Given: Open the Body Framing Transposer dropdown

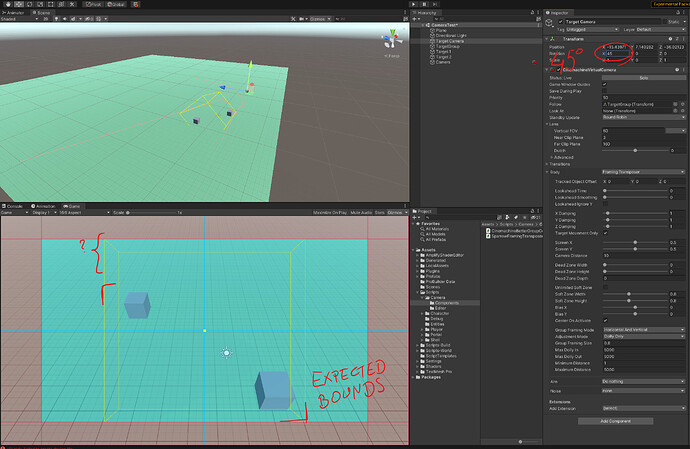Looking at the screenshot, I should (642, 172).
